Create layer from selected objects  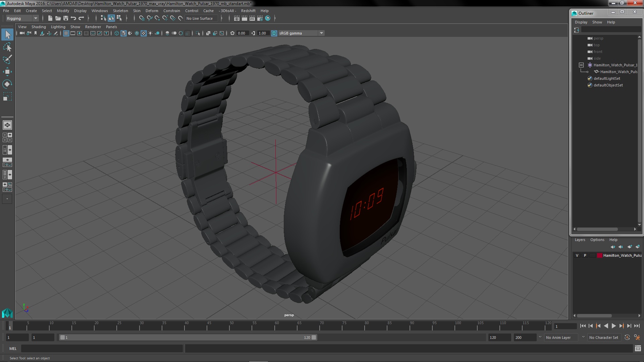pyautogui.click(x=637, y=247)
